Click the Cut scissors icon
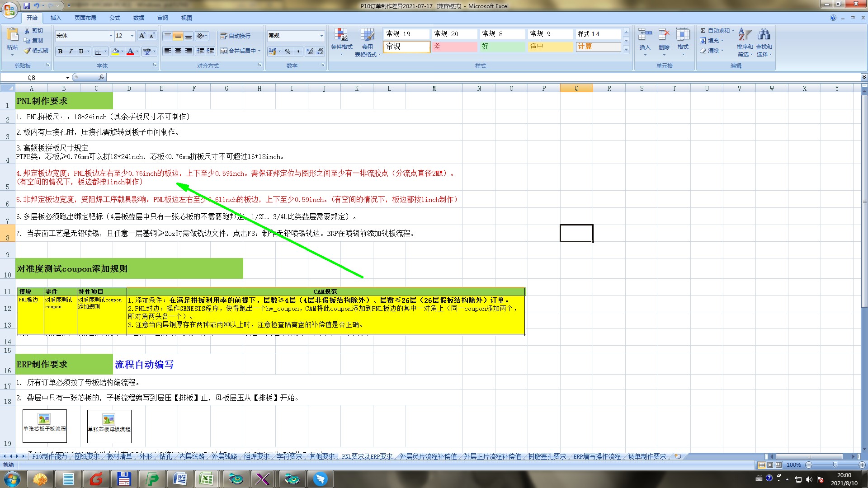The image size is (868, 488). 27,31
